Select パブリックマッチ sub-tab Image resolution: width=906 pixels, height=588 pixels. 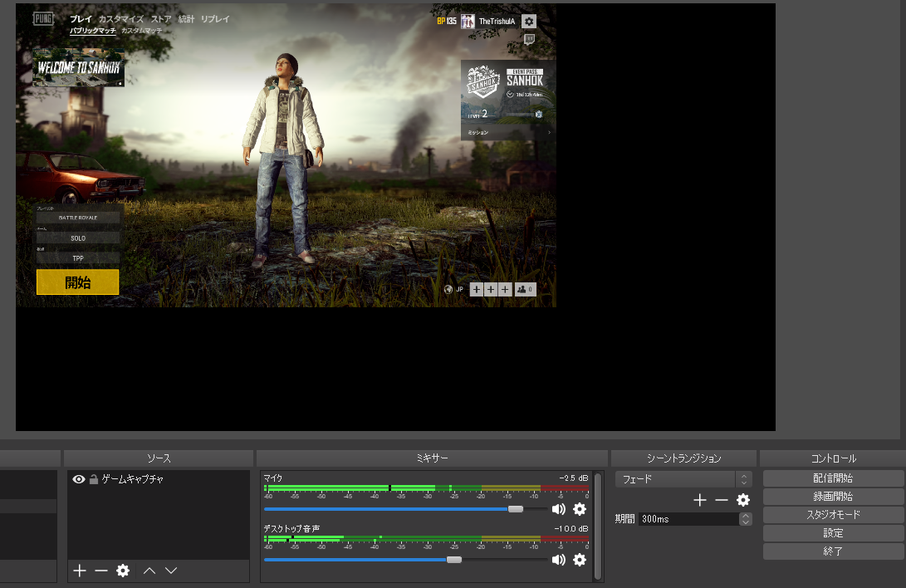[x=92, y=31]
